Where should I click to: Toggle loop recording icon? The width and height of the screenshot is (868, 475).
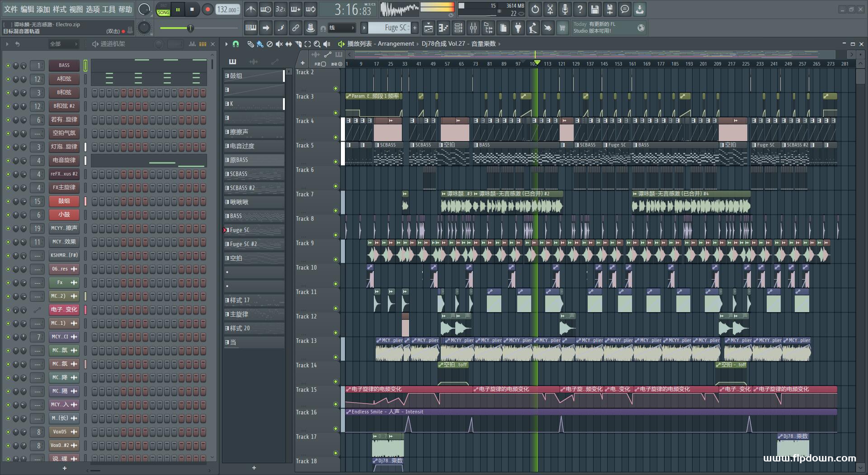(310, 9)
